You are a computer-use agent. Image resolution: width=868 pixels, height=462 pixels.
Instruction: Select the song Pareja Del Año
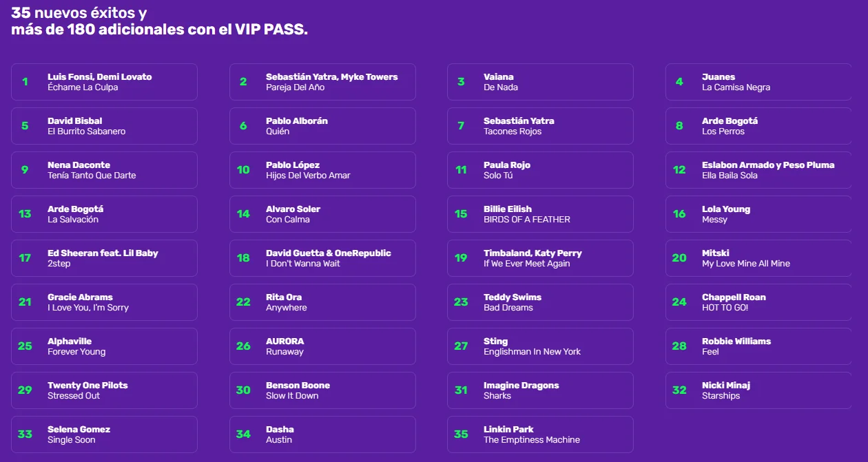coord(322,82)
